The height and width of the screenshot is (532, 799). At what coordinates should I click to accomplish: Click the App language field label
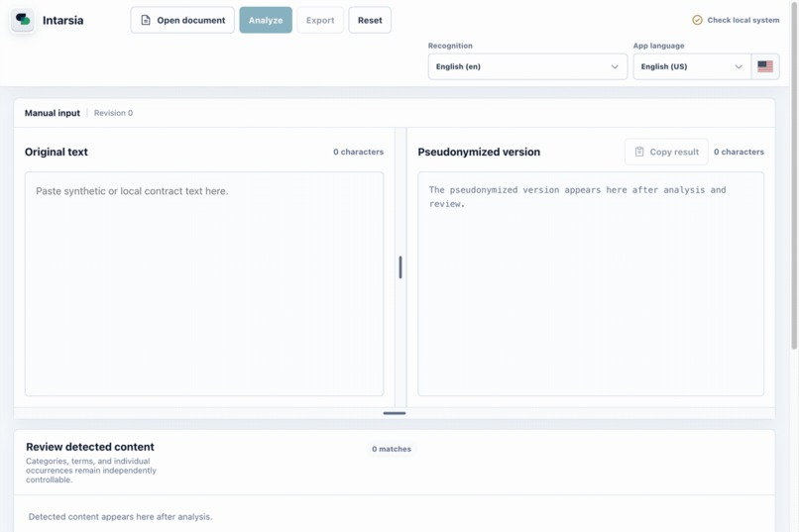tap(658, 46)
